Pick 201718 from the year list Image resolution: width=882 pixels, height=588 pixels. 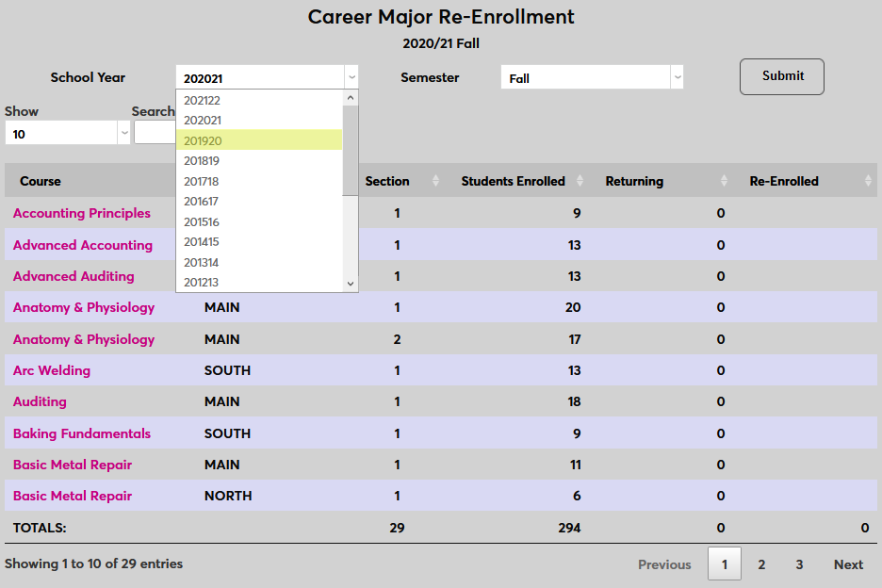point(259,181)
